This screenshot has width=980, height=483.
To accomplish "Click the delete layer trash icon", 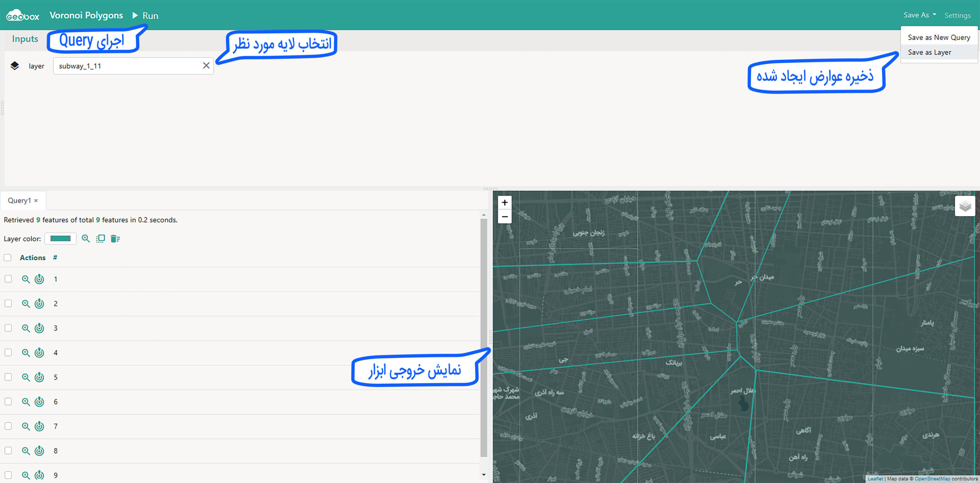I will pyautogui.click(x=115, y=239).
